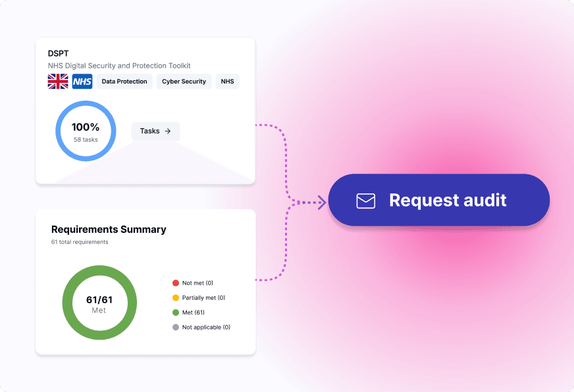The width and height of the screenshot is (574, 392).
Task: Click the "61 total requirements" text
Action: pyautogui.click(x=80, y=242)
